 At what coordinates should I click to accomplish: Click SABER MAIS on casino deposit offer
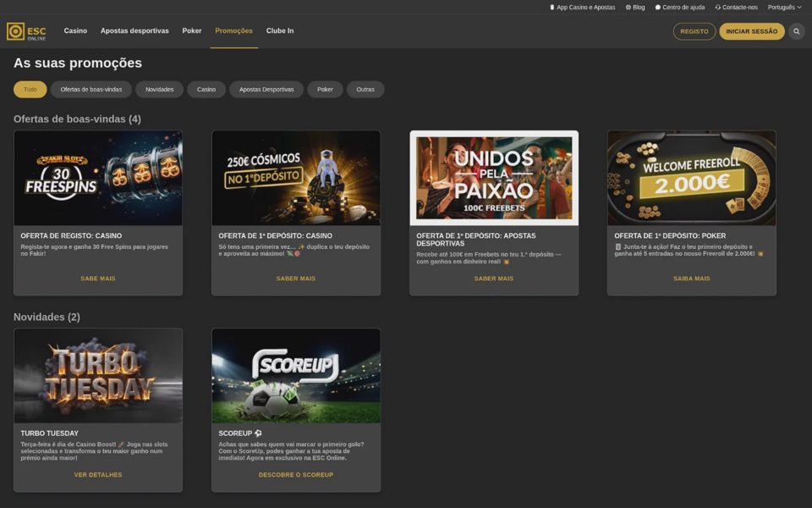point(296,279)
